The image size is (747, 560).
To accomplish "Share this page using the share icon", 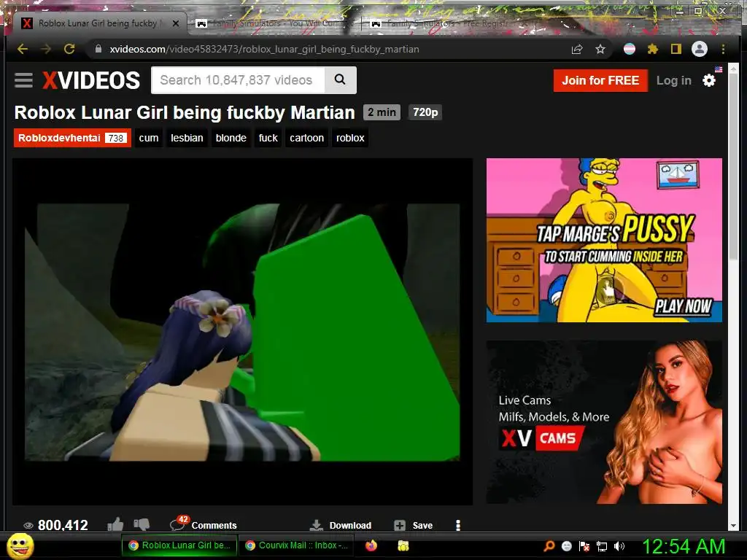I will (577, 49).
